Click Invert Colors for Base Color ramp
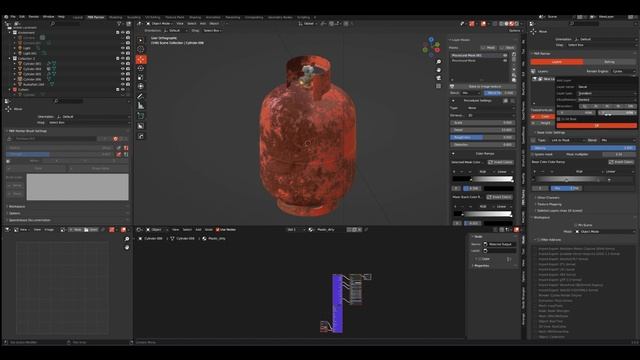 tap(622, 162)
